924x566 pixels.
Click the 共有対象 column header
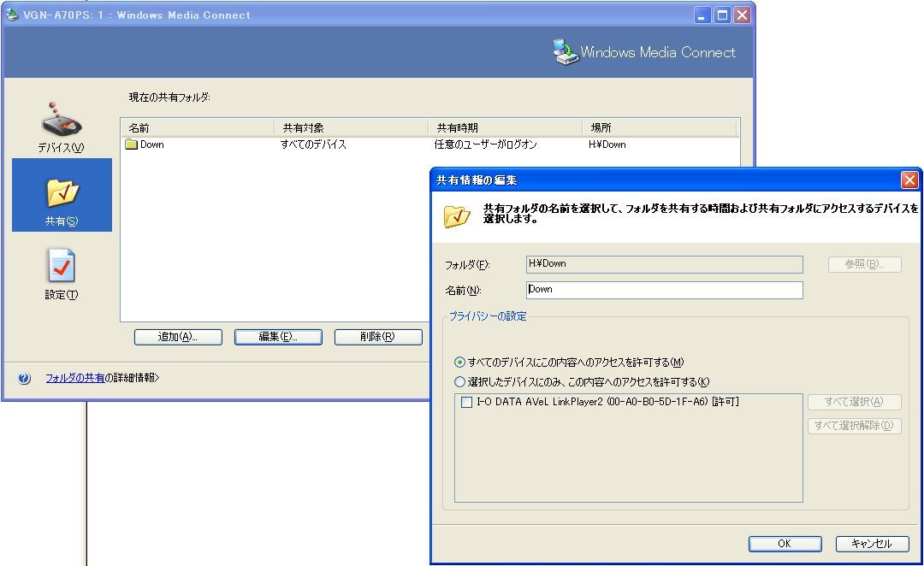point(352,127)
